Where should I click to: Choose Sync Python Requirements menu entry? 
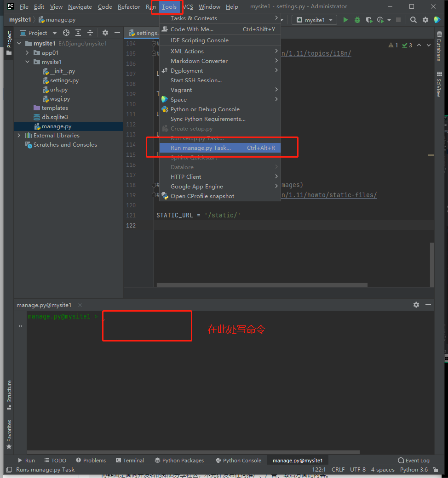click(220, 119)
